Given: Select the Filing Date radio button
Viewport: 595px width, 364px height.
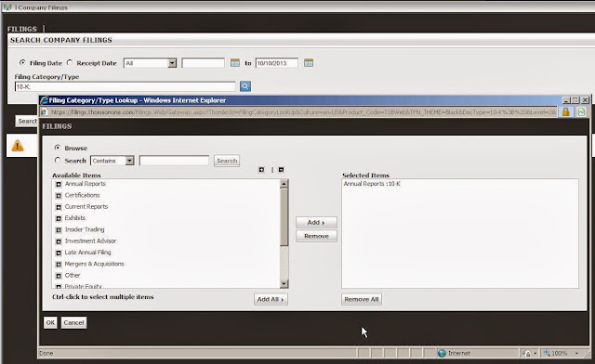Looking at the screenshot, I should [22, 62].
